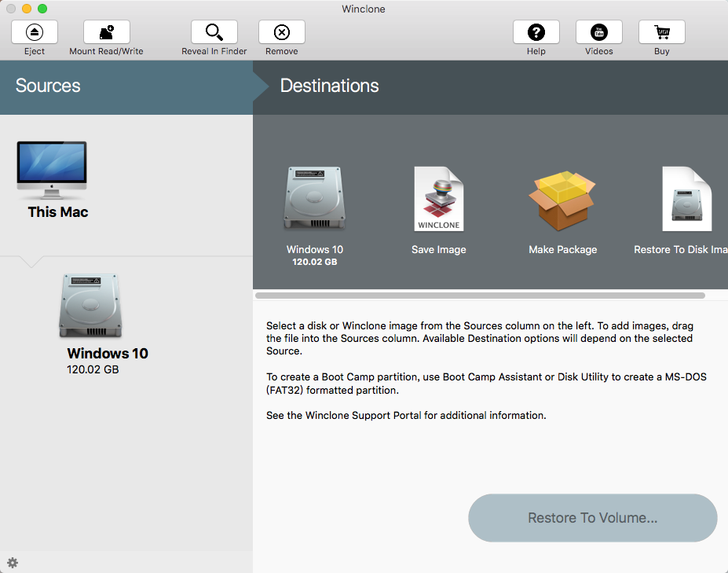Click the This Mac label
The image size is (728, 573).
[x=58, y=212]
